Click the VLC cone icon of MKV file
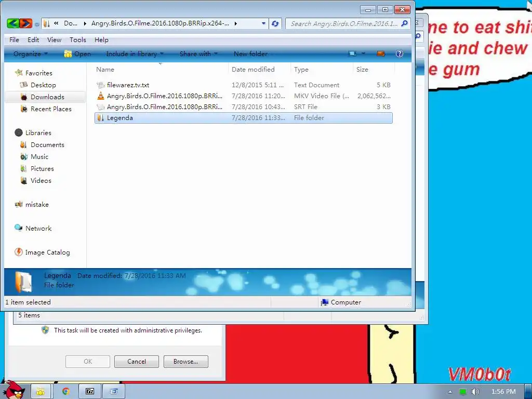 pyautogui.click(x=100, y=96)
